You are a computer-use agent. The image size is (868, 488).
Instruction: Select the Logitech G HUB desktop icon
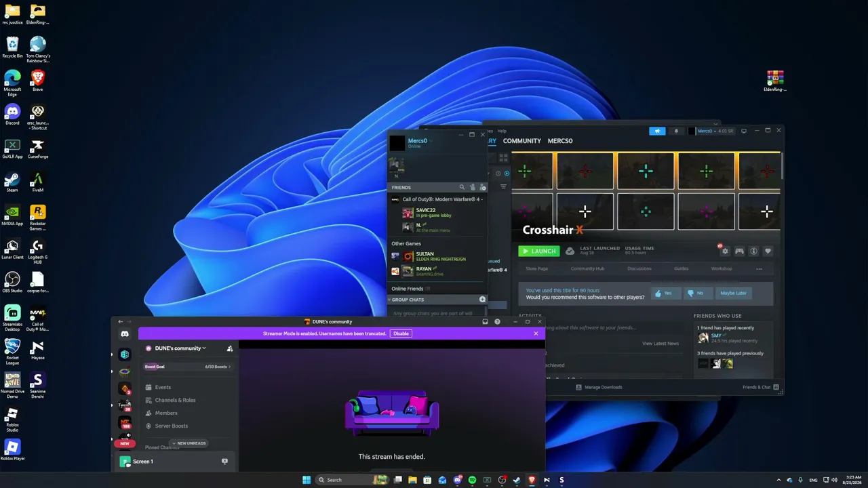(x=37, y=251)
